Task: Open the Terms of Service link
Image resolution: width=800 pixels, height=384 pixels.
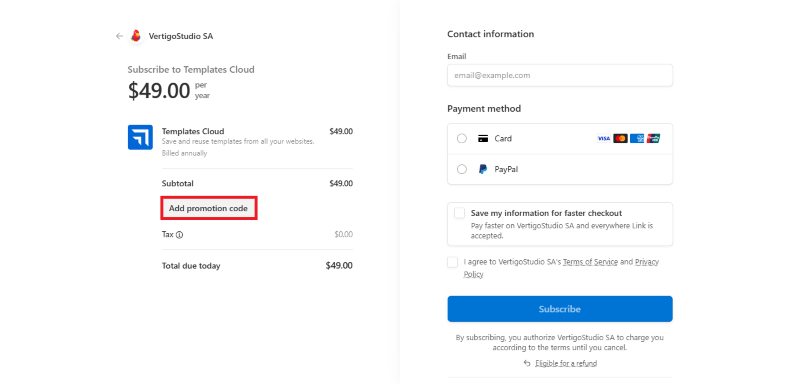Action: pyautogui.click(x=590, y=262)
